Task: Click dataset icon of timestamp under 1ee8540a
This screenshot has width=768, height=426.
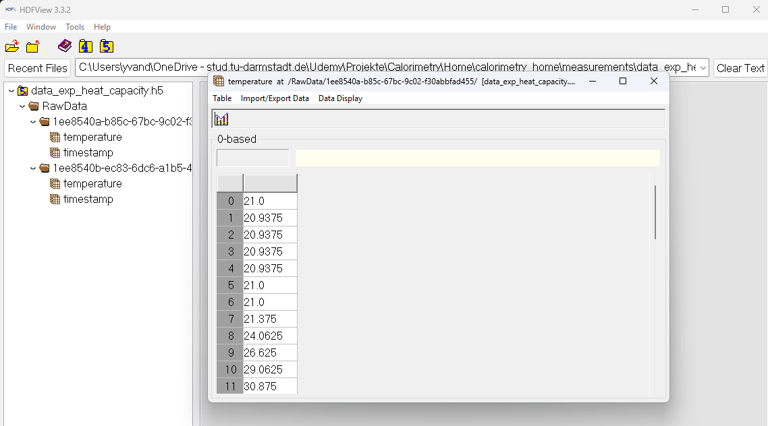Action: tap(55, 153)
